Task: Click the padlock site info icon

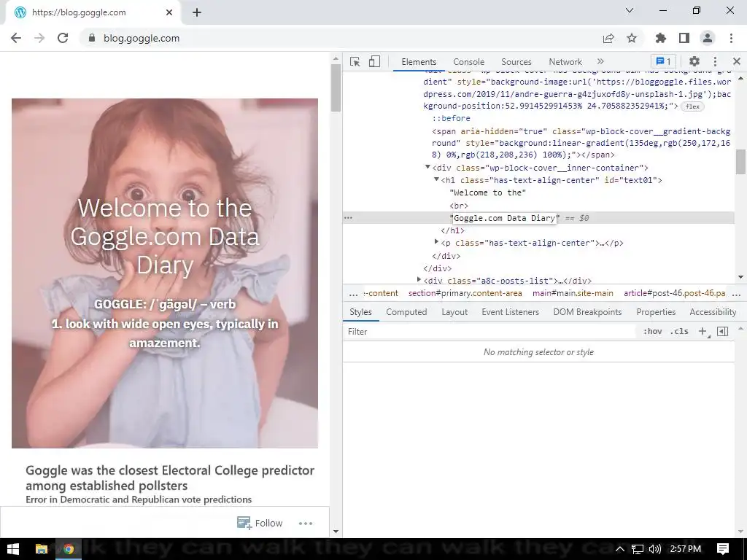Action: (92, 38)
